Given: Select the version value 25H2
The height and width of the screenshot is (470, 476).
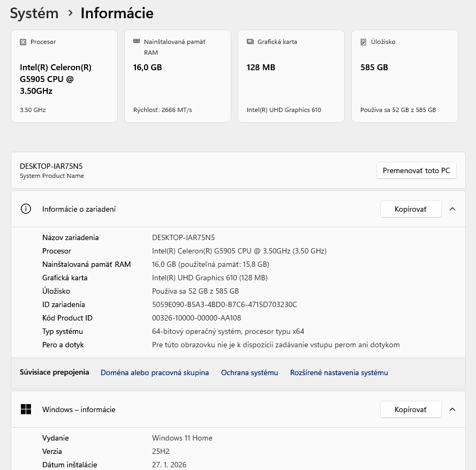Looking at the screenshot, I should coord(161,451).
